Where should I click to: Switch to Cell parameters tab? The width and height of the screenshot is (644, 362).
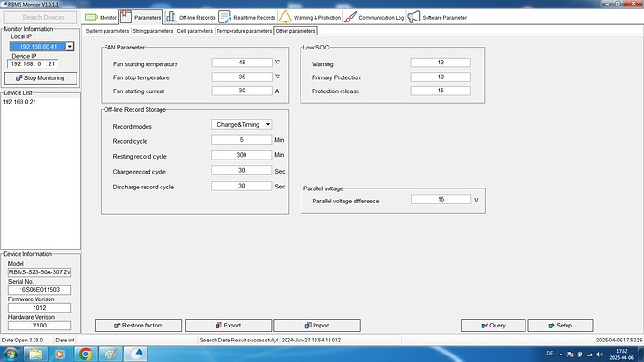[195, 31]
